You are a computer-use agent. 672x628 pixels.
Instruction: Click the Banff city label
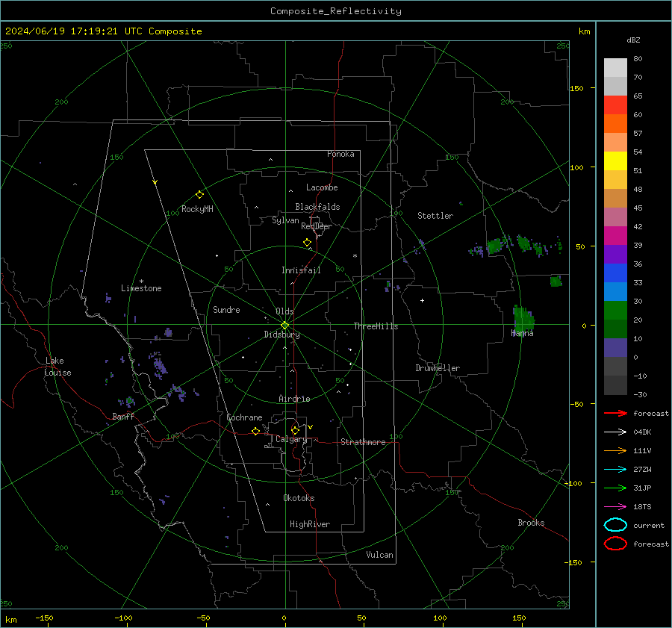click(123, 416)
